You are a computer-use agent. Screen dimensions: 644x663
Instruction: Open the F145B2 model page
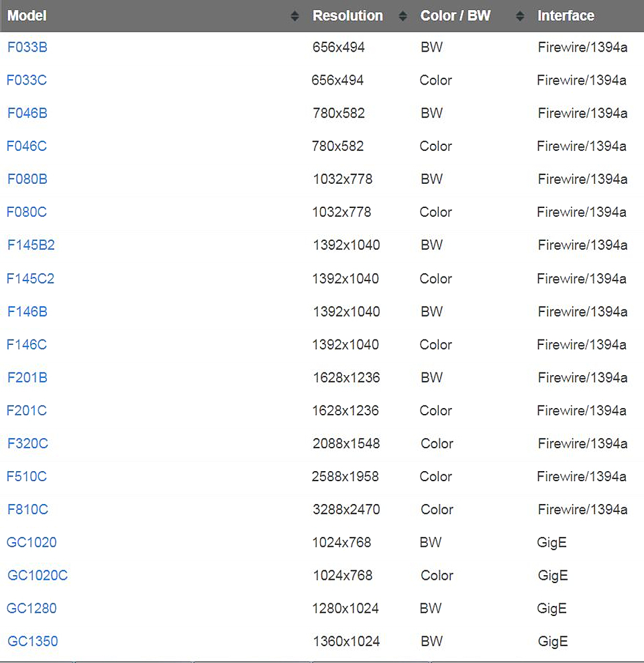(x=32, y=245)
